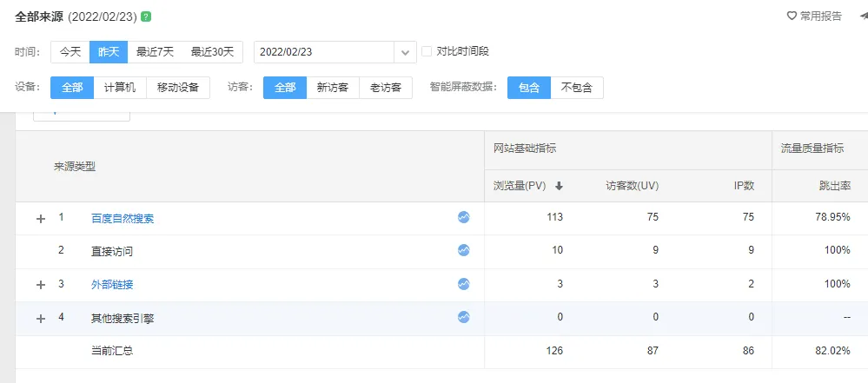Open trend chart icon for 直接访问

pyautogui.click(x=464, y=250)
